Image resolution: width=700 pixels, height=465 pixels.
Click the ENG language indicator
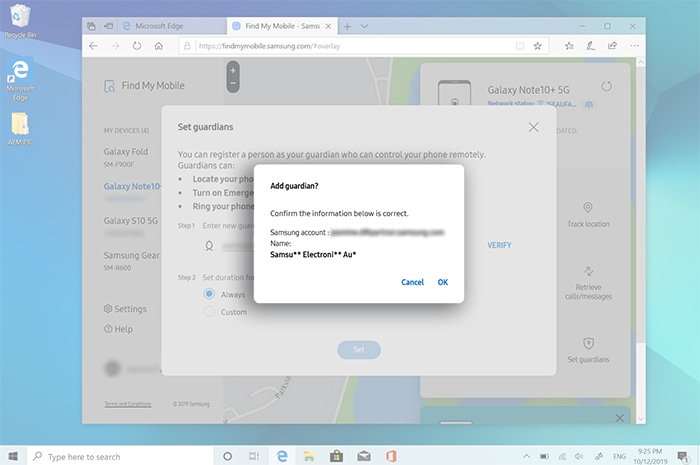pos(619,456)
